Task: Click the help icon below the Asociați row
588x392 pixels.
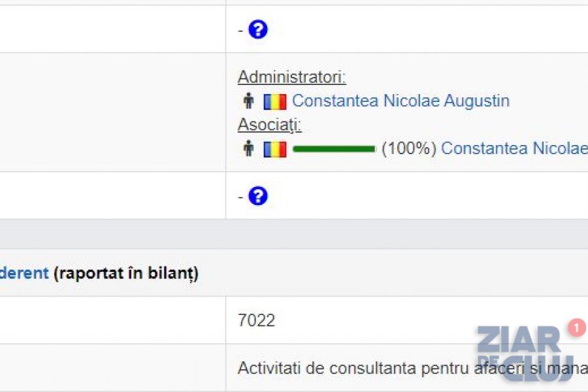Action: pos(258,196)
